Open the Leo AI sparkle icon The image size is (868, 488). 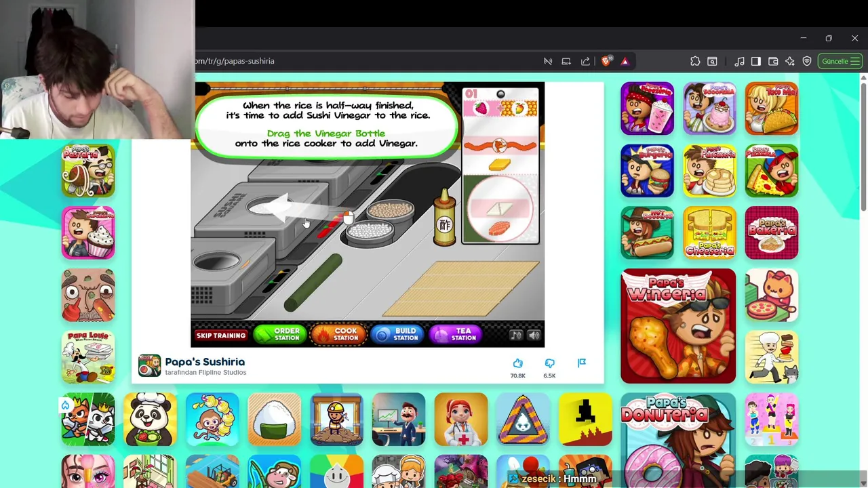790,61
